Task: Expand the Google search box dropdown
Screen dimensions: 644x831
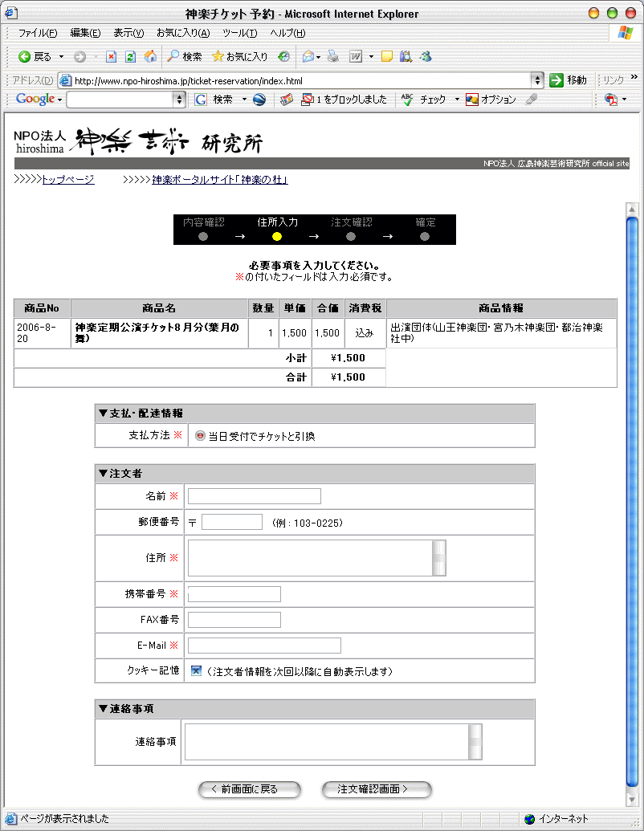Action: 179,99
